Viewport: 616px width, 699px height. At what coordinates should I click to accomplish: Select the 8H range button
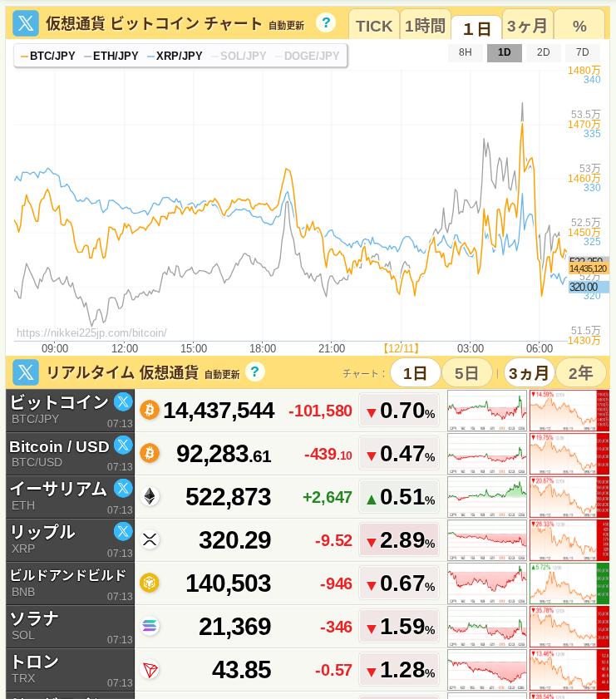(x=466, y=53)
